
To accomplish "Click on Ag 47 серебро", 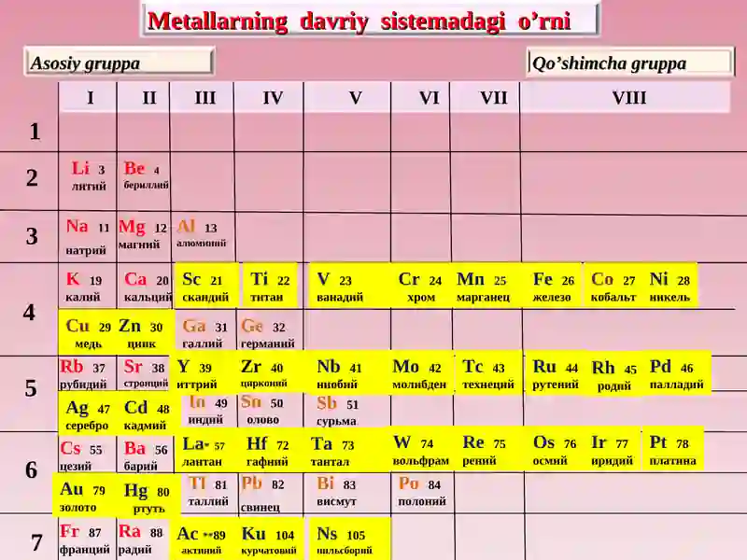I will (88, 414).
